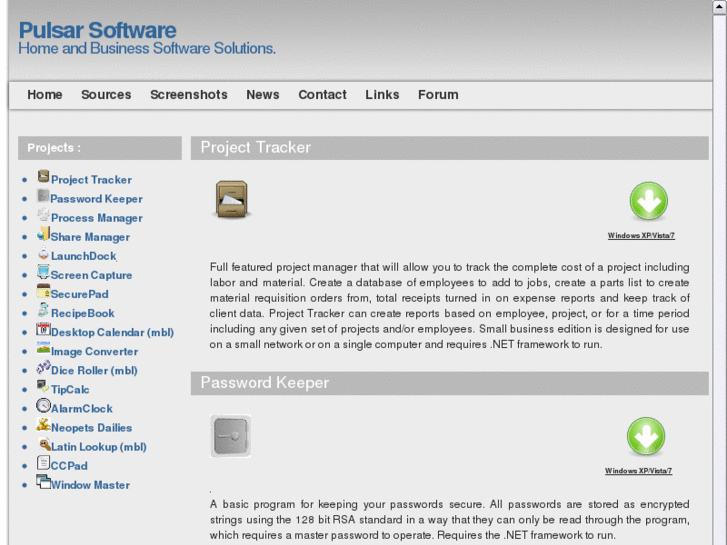Visit the Neopets Dailies link
The image size is (727, 545).
pos(91,428)
